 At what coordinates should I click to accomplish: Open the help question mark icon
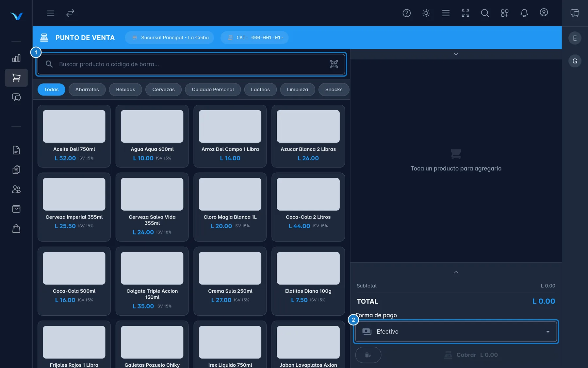(407, 13)
